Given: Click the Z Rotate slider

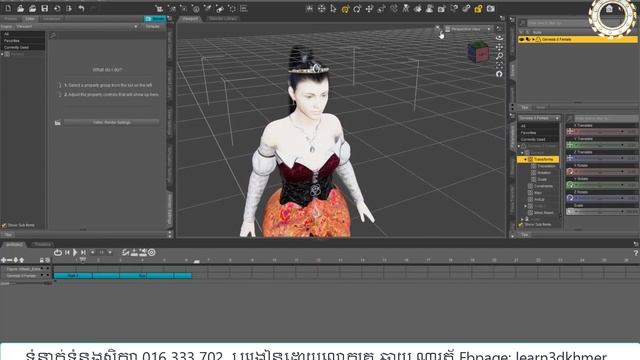Looking at the screenshot, I should (x=602, y=198).
